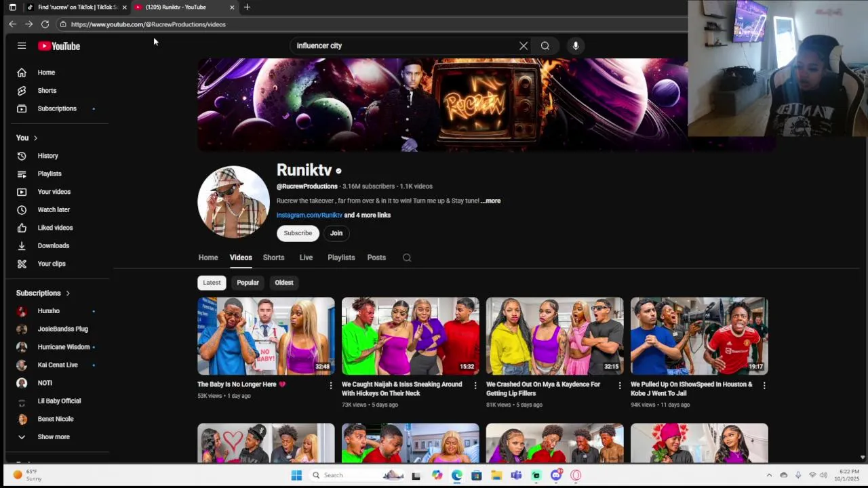Viewport: 868px width, 488px height.
Task: Click the browser back arrow
Action: tap(12, 24)
